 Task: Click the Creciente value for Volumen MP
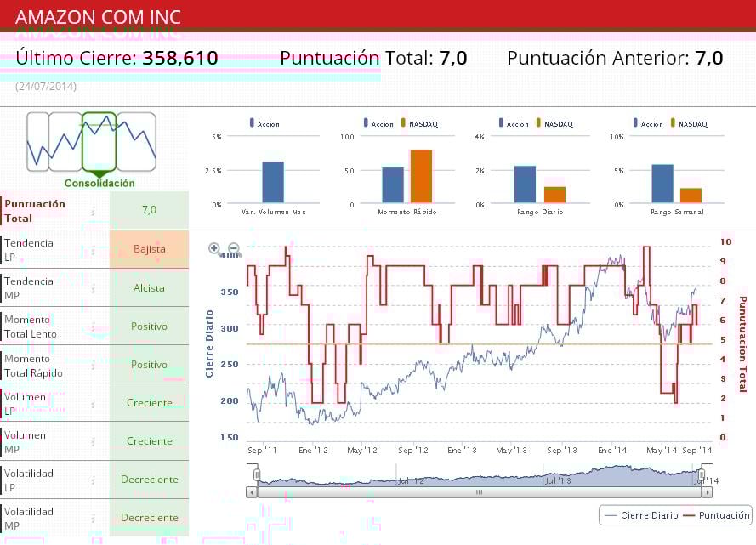149,441
